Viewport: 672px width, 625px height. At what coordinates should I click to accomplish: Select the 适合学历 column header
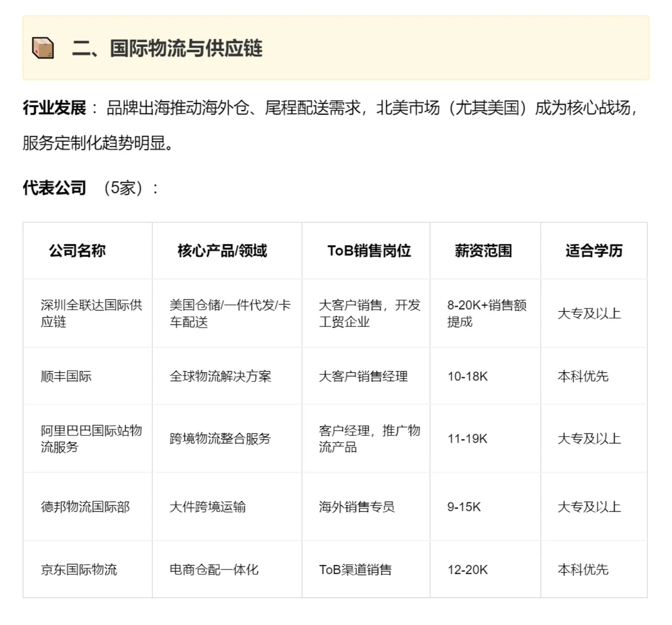coord(593,251)
